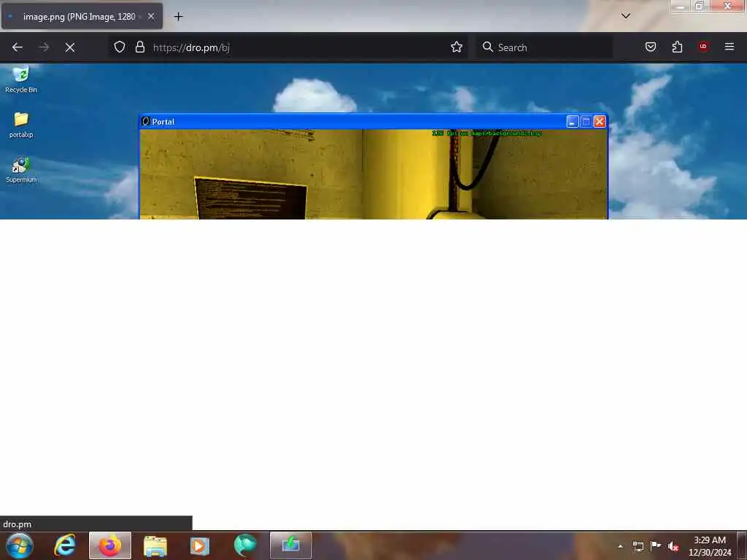Open Windows Explorer from taskbar
747x560 pixels.
[155, 545]
